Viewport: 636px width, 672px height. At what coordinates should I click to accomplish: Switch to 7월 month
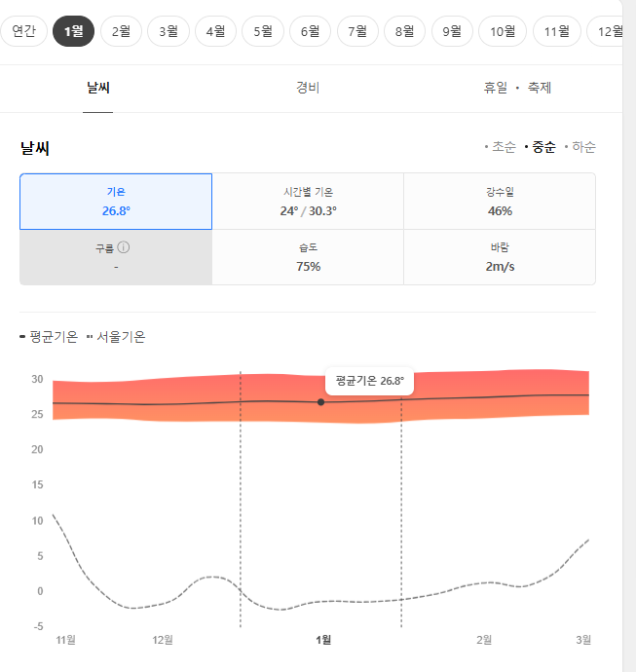pos(357,31)
